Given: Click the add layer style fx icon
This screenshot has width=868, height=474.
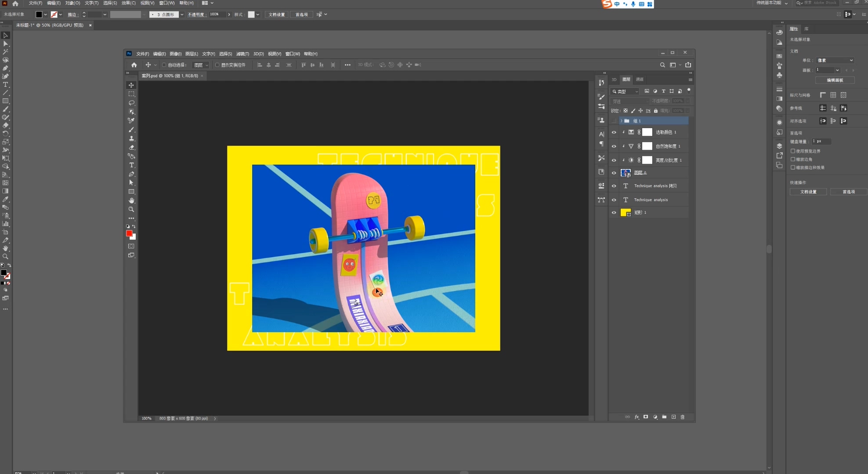Looking at the screenshot, I should (x=637, y=417).
